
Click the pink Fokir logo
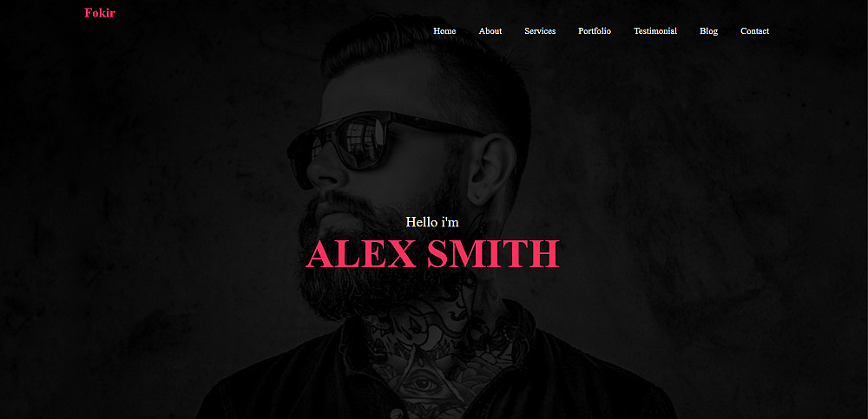click(100, 13)
